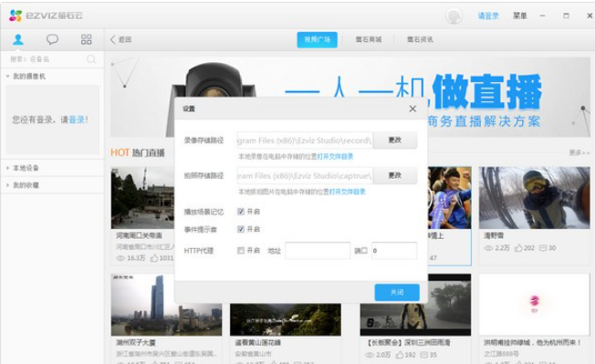Click the EZVIZ logo
This screenshot has width=595, height=364.
coord(45,16)
